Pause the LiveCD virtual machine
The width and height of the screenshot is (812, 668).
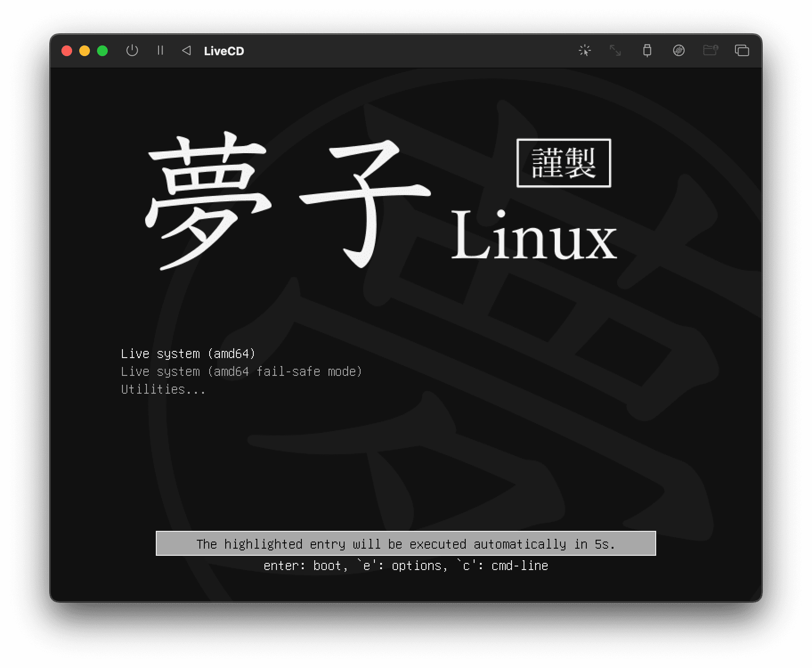[x=160, y=50]
